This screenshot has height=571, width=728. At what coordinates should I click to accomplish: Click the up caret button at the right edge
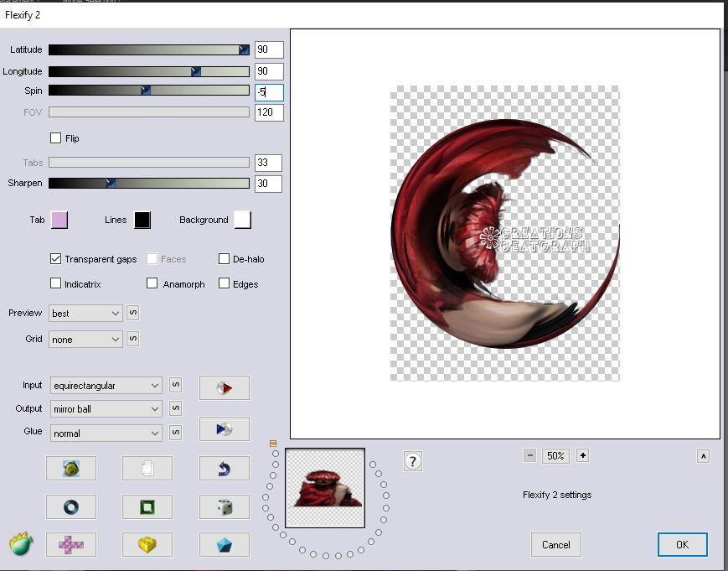(x=703, y=456)
